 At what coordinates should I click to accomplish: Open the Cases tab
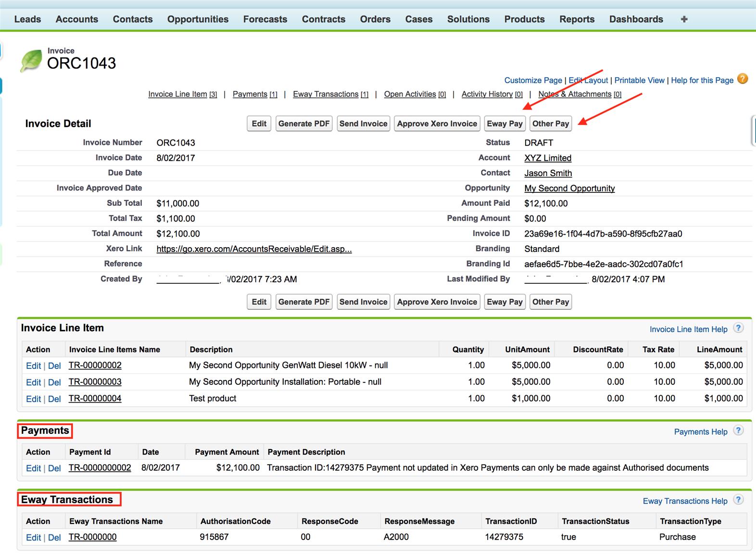tap(419, 19)
